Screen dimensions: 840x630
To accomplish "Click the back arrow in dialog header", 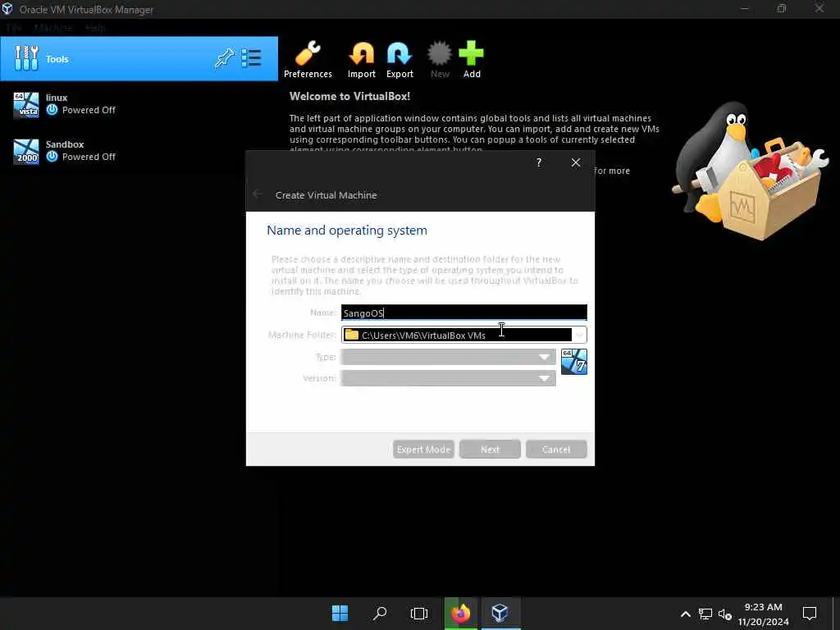I will tap(258, 194).
